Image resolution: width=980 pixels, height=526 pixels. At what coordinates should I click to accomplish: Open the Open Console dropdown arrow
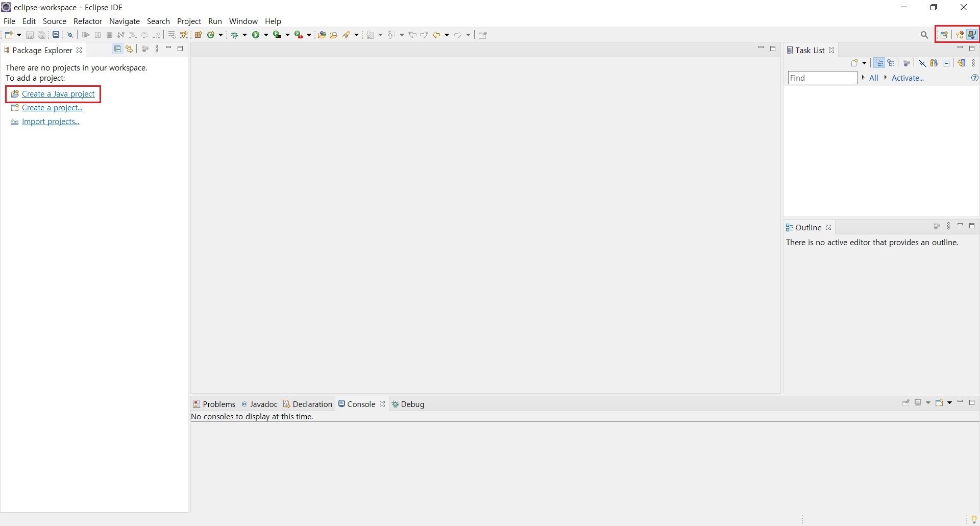(949, 403)
